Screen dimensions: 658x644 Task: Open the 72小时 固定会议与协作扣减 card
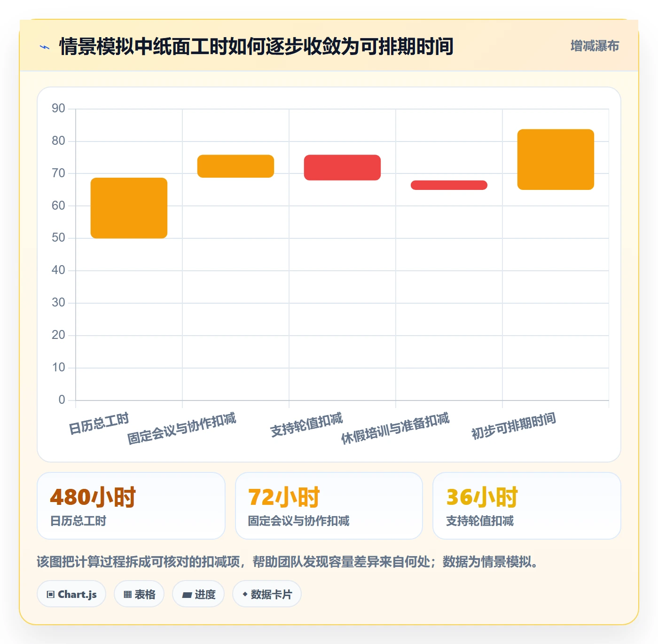point(329,506)
